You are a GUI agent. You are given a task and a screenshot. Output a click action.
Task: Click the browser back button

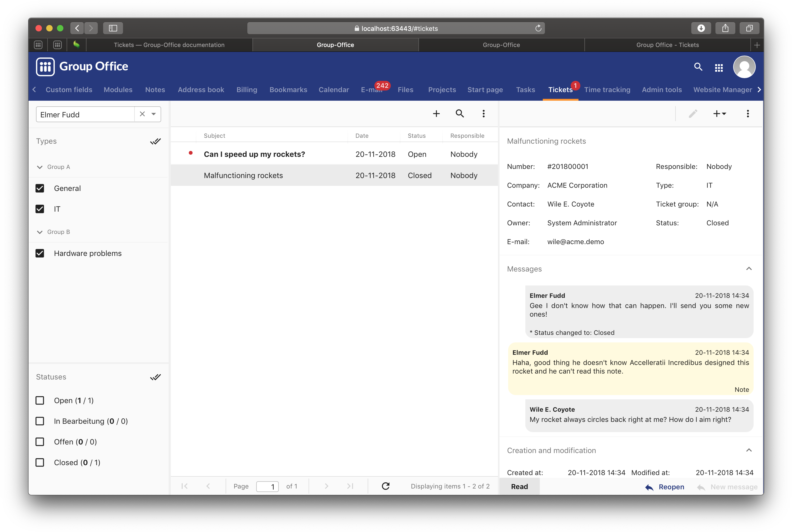tap(77, 28)
